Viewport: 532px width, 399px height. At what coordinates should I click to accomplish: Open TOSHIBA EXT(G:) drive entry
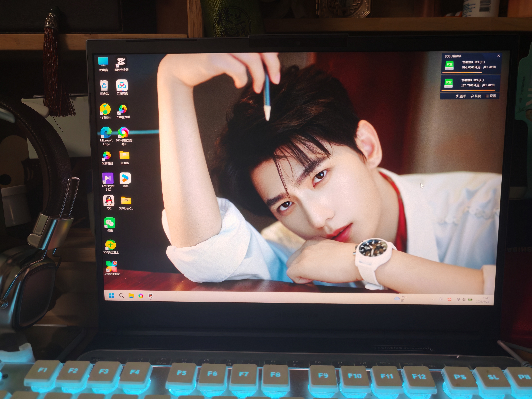point(470,83)
